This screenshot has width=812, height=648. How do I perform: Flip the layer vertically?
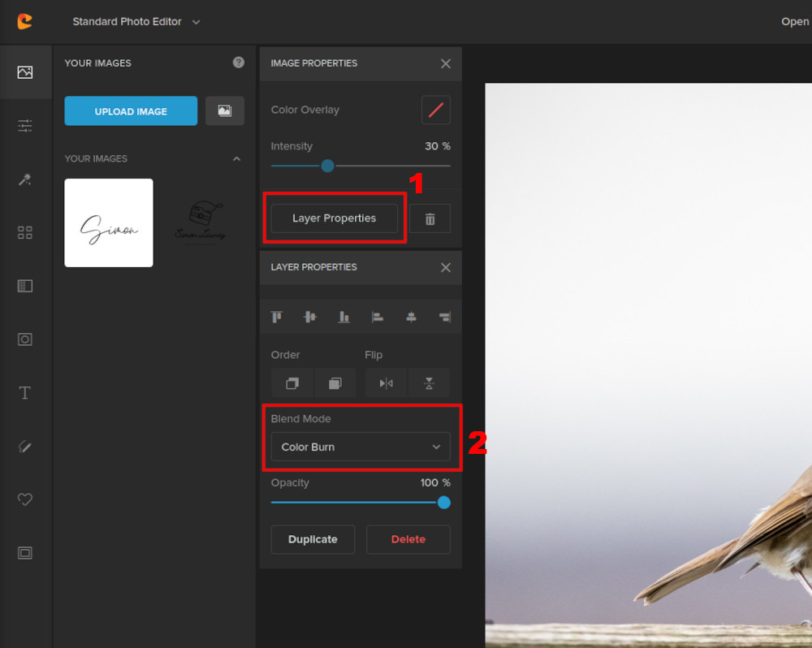point(428,382)
